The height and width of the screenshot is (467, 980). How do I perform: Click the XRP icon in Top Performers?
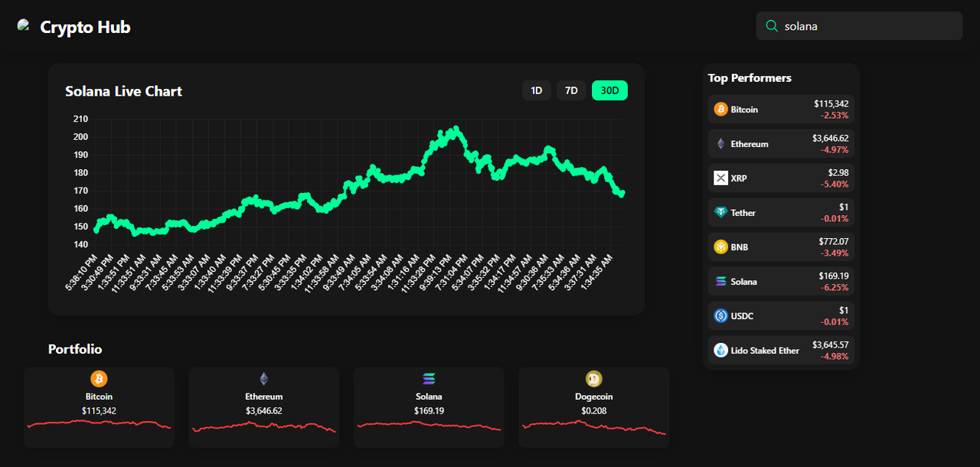(x=720, y=178)
